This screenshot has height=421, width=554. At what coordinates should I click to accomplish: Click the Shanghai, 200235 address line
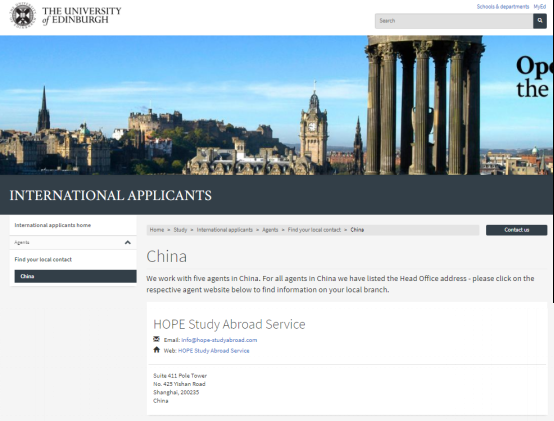176,392
